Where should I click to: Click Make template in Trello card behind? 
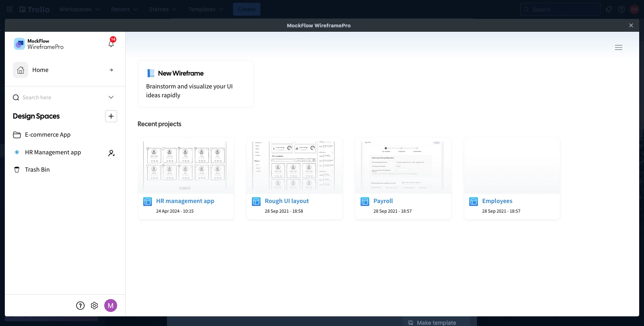coord(436,322)
